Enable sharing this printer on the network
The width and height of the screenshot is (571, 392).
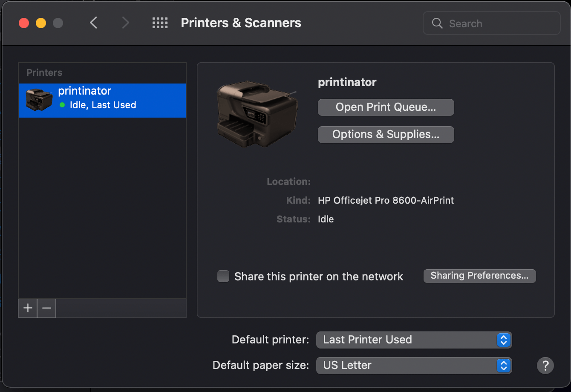click(x=223, y=276)
